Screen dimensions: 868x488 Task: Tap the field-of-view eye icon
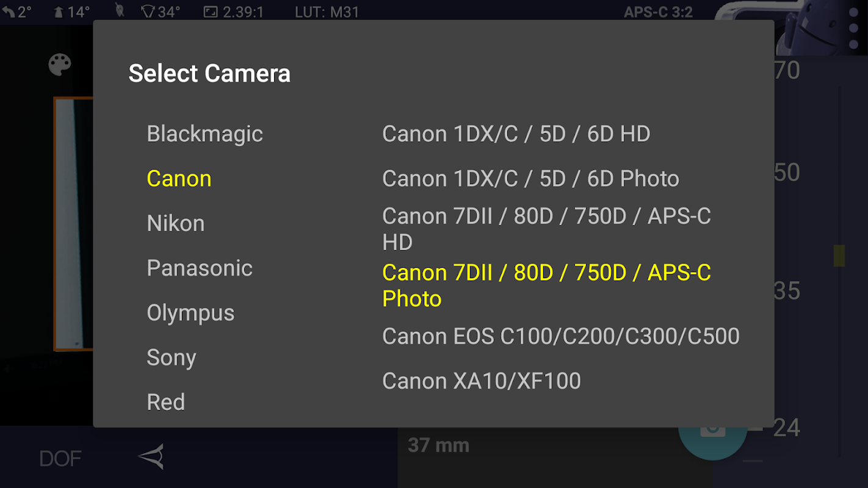point(151,456)
